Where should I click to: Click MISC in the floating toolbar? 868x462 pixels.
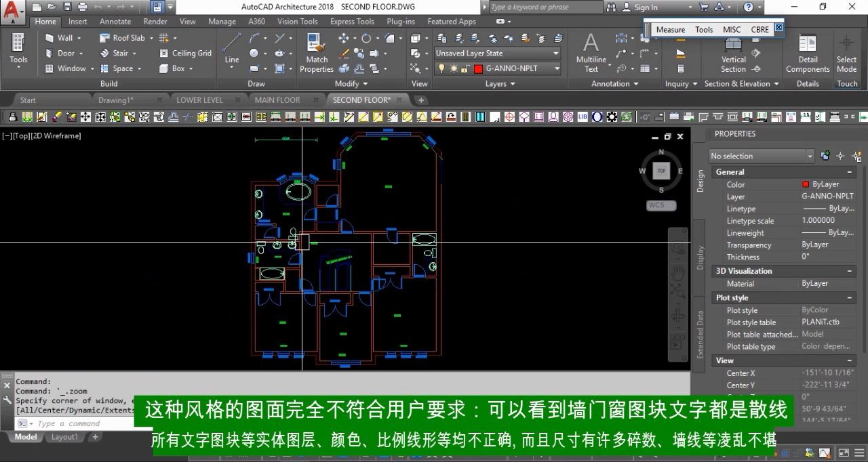pyautogui.click(x=732, y=30)
